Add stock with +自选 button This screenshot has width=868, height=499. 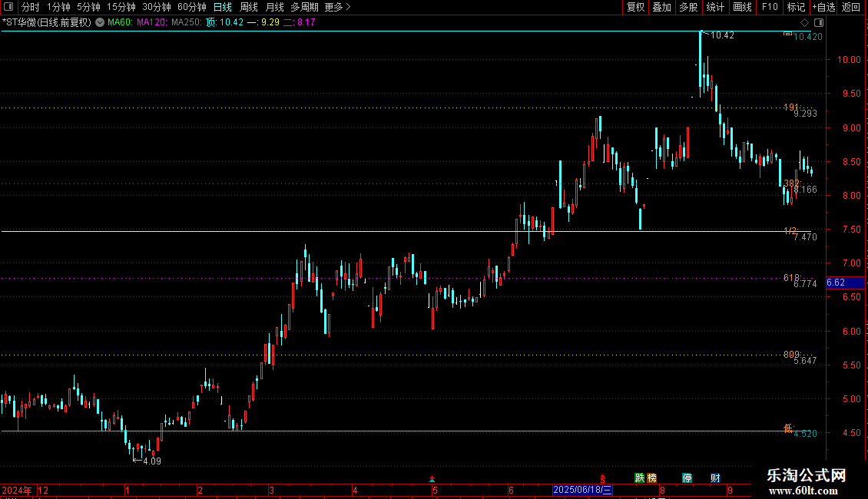[823, 7]
